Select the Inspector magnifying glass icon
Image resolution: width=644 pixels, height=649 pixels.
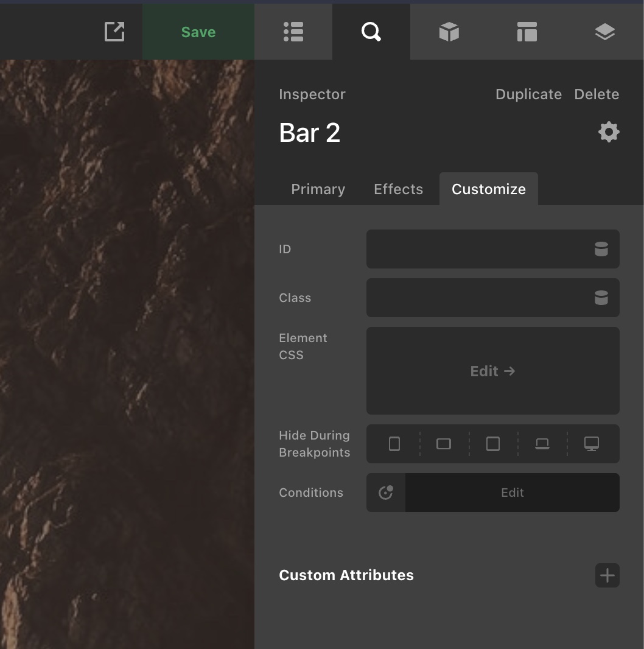click(x=371, y=32)
